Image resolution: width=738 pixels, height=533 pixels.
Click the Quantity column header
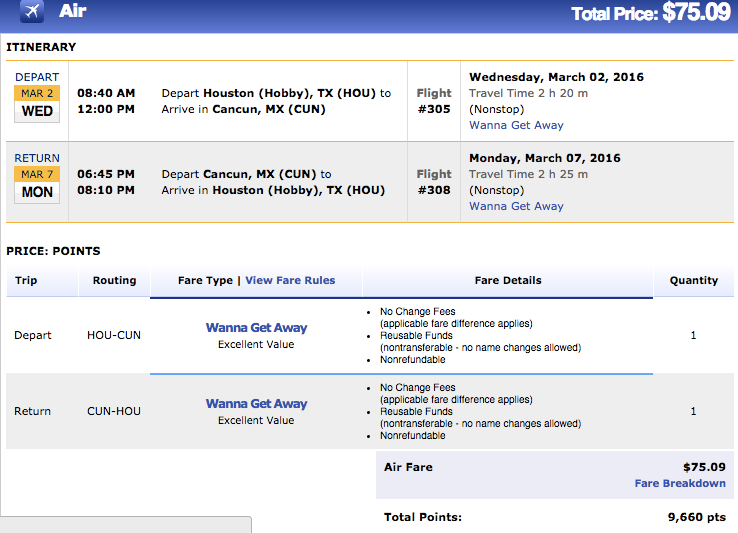click(693, 280)
